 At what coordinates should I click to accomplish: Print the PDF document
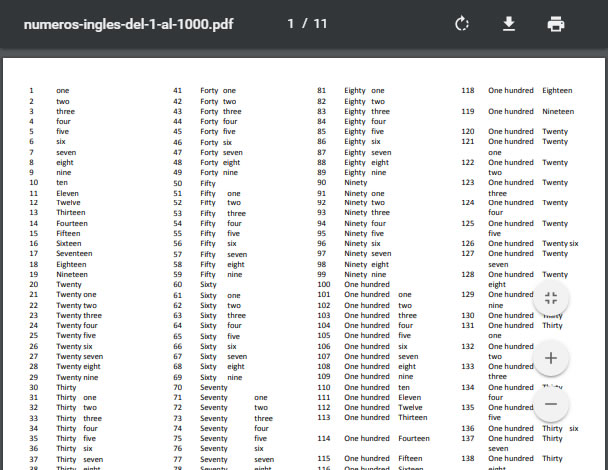coord(556,24)
